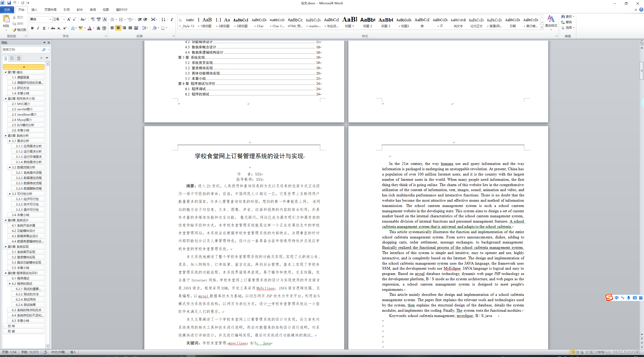Image resolution: width=644 pixels, height=357 pixels.
Task: Collapse the 3.1 需求分析 tree node
Action: (x=10, y=141)
